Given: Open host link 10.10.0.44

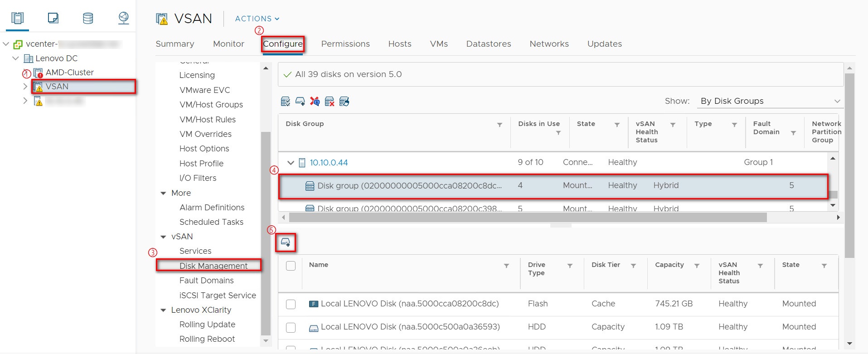Looking at the screenshot, I should (329, 163).
